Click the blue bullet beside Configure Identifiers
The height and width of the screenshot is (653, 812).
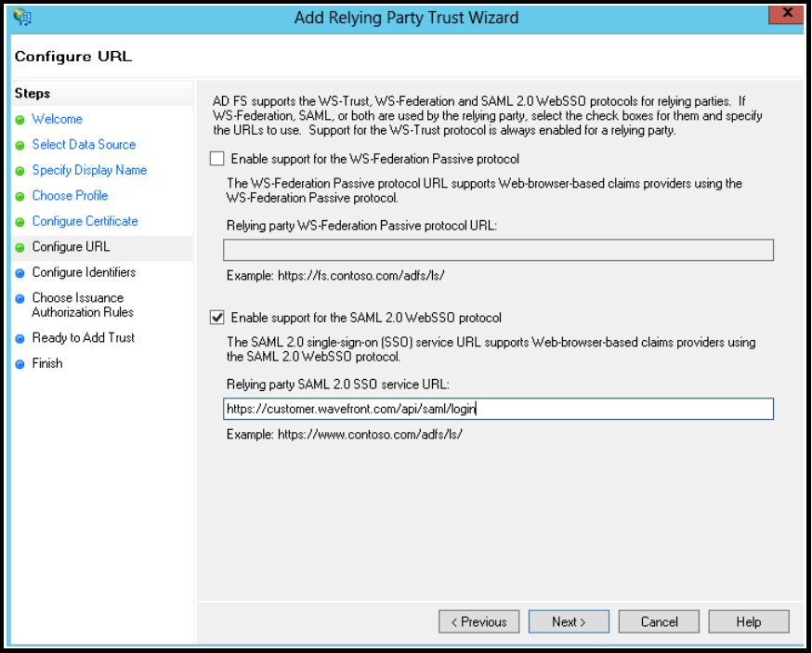tap(20, 273)
